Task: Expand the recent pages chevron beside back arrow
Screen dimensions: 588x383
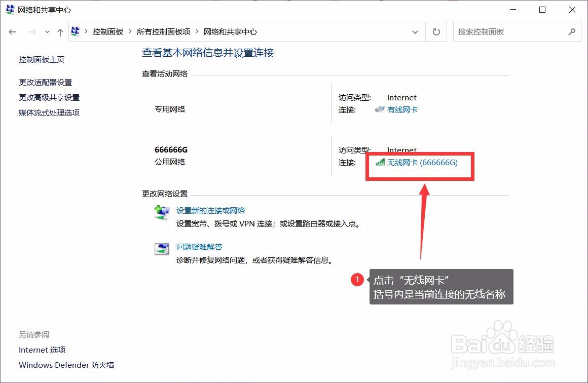Action: coord(47,31)
